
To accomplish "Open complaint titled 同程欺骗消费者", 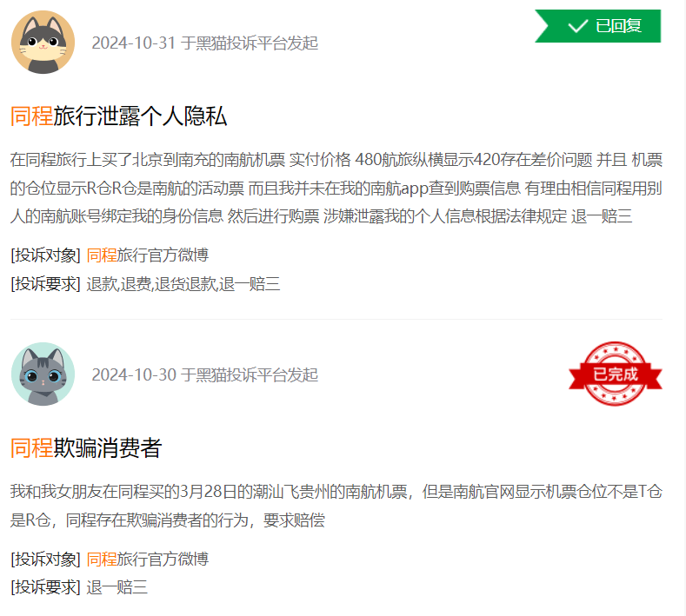I will pyautogui.click(x=86, y=448).
